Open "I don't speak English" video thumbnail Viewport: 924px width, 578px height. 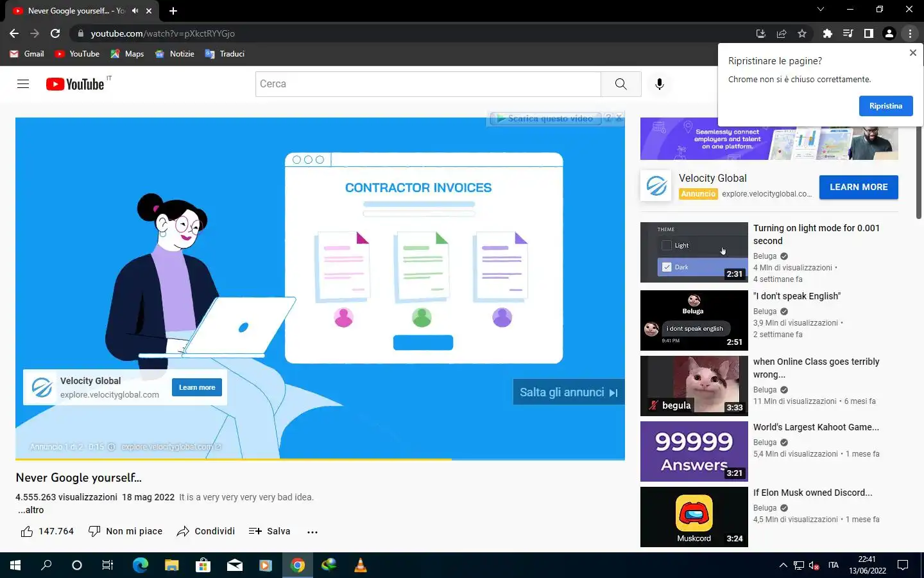click(694, 320)
